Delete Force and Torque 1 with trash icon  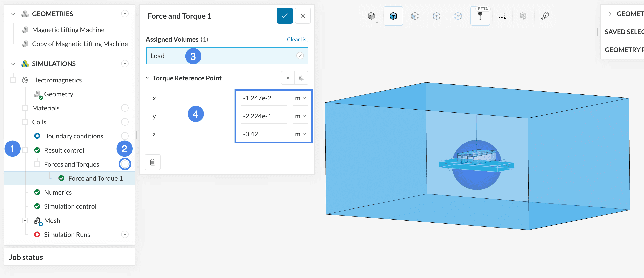coord(153,162)
